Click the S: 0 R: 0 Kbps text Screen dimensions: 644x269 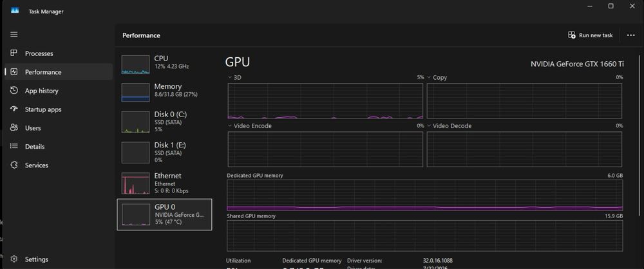point(171,191)
